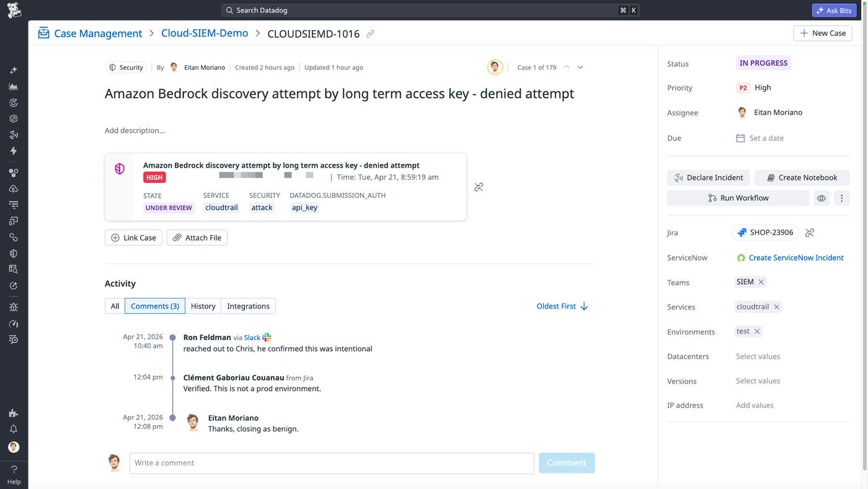Image resolution: width=868 pixels, height=489 pixels.
Task: Change the P2 High priority
Action: (754, 87)
